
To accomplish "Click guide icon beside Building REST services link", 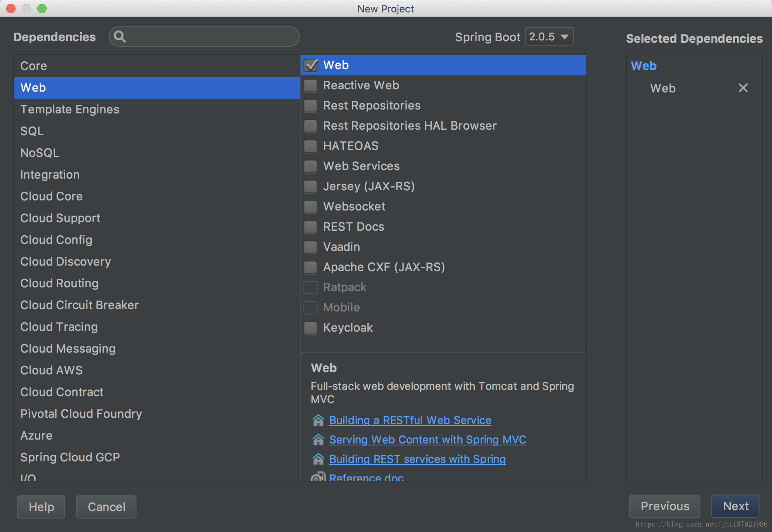I will pyautogui.click(x=318, y=459).
